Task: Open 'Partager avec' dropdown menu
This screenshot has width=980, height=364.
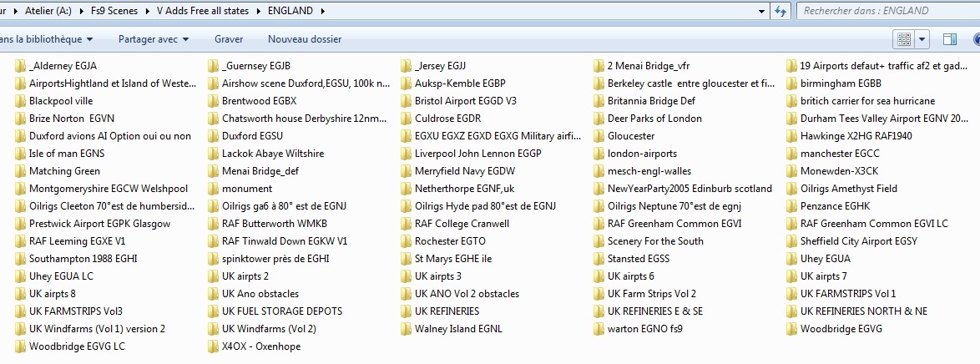Action: [x=153, y=38]
